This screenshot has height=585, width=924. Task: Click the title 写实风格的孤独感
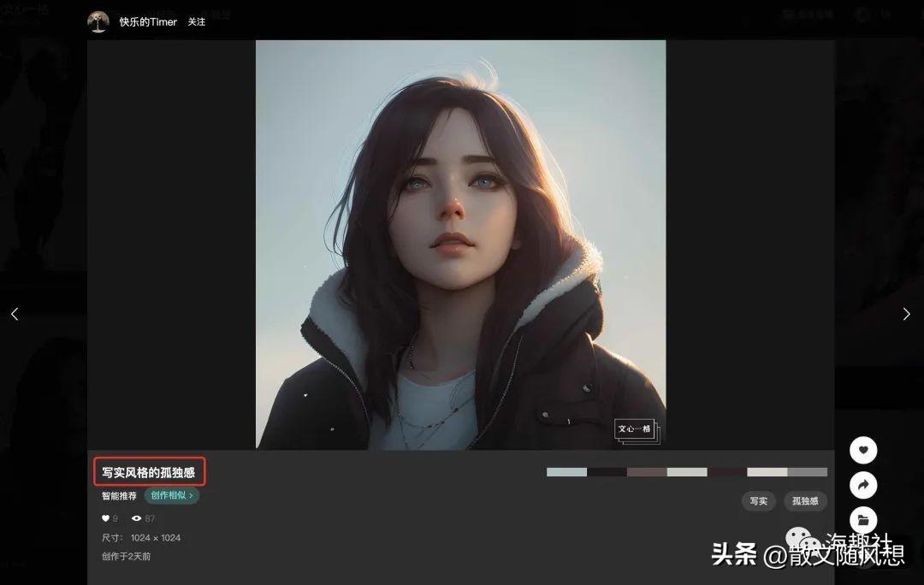(x=149, y=472)
